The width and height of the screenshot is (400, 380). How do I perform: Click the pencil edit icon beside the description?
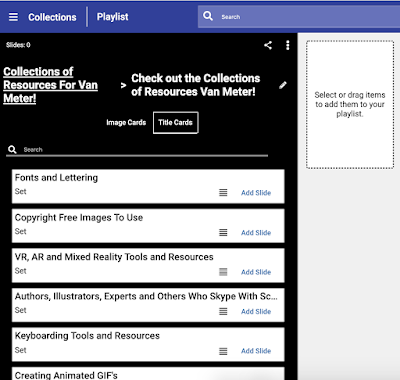(283, 85)
